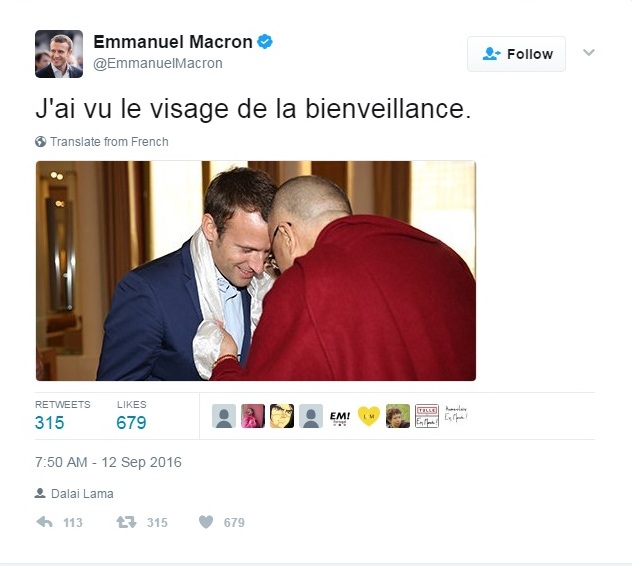Click the globe translate icon

coord(40,142)
